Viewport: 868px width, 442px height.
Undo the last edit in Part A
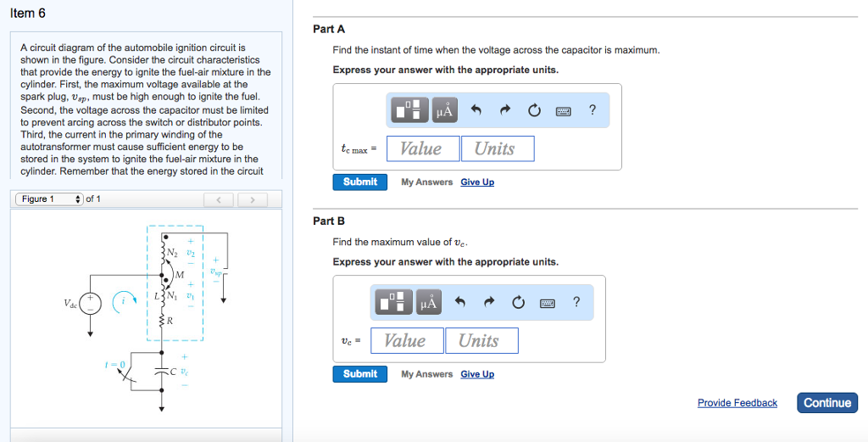tap(476, 109)
